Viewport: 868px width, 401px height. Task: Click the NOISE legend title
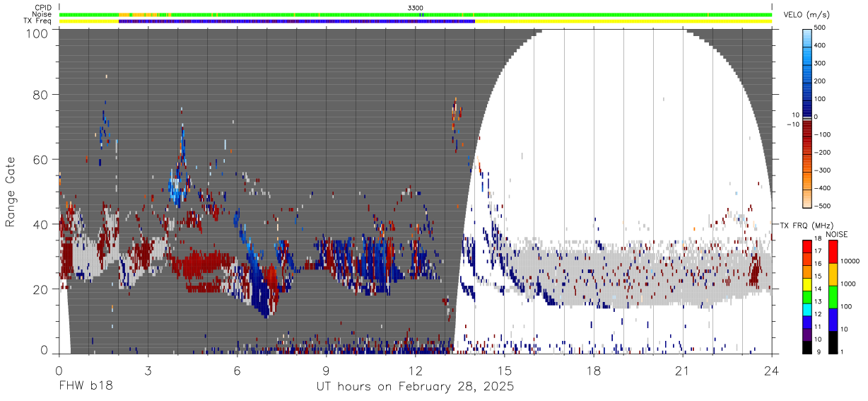pyautogui.click(x=838, y=234)
